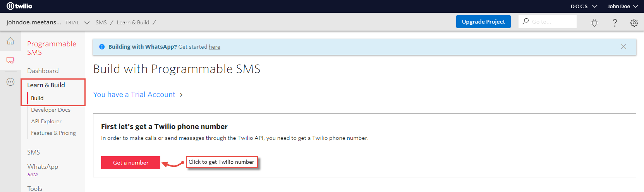The height and width of the screenshot is (192, 644).
Task: Expand the project switcher chevron
Action: 87,23
